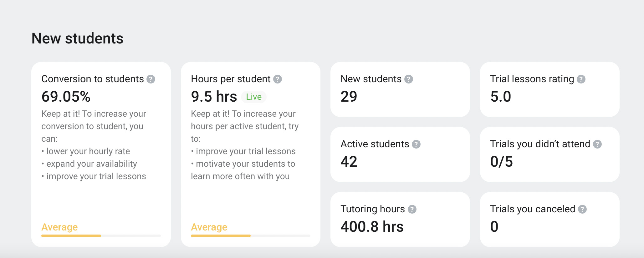Select the 5.0 trial lessons rating value

[x=501, y=96]
